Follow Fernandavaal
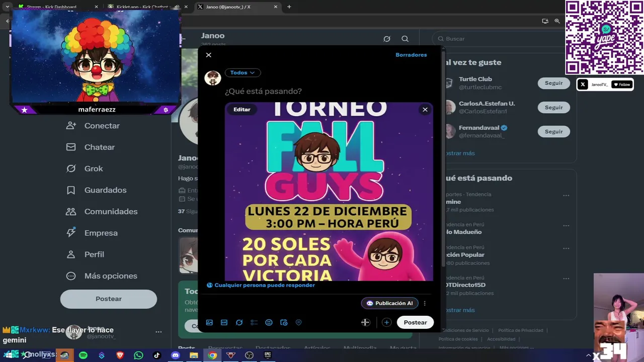644x362 pixels. click(x=553, y=131)
